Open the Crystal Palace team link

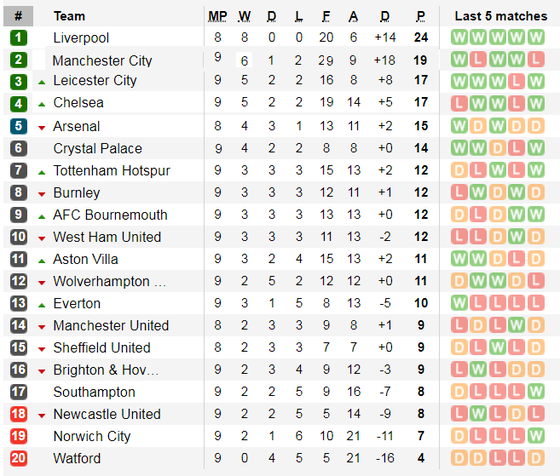pos(98,149)
